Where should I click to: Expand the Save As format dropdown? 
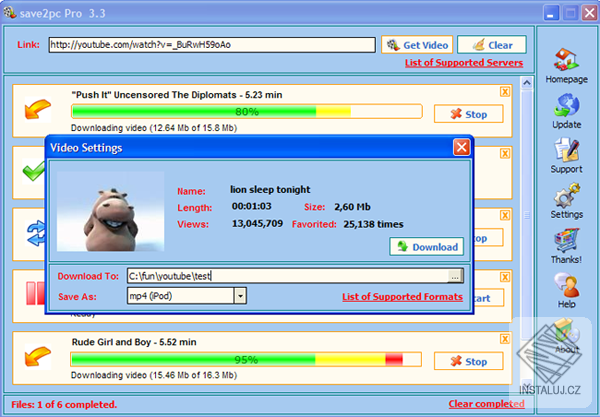click(x=240, y=296)
